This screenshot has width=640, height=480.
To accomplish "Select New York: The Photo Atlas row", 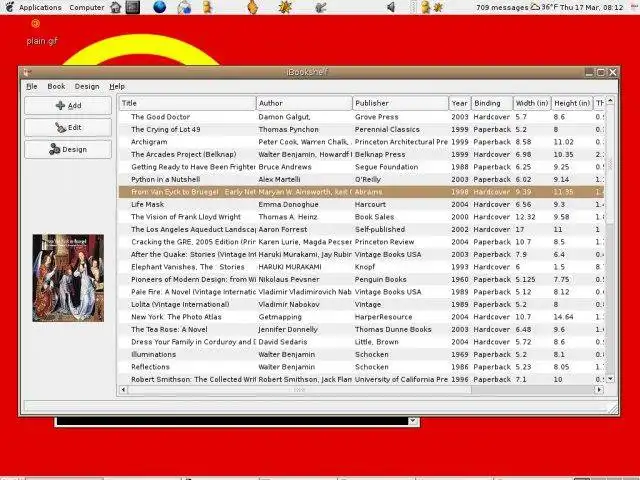I will pyautogui.click(x=361, y=317).
